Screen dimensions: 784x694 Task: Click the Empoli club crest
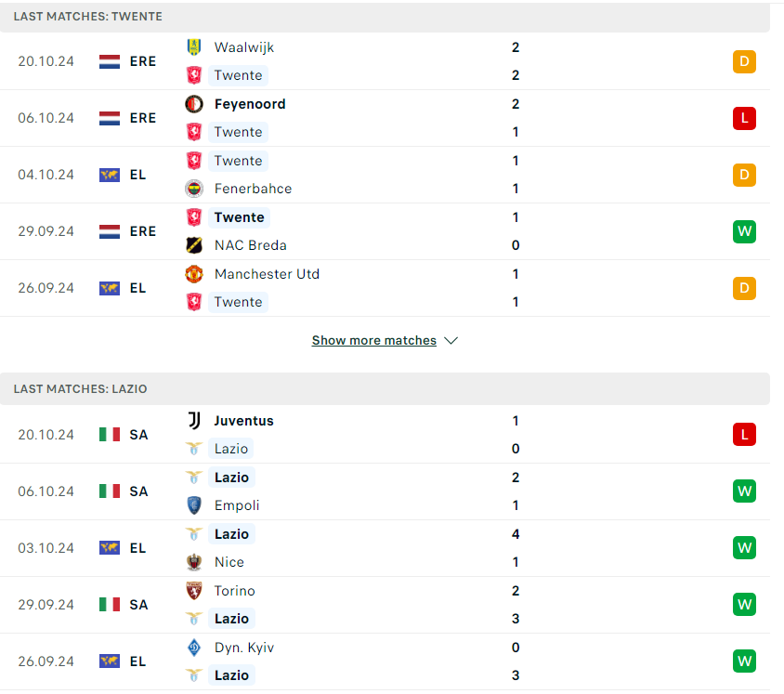(x=194, y=505)
